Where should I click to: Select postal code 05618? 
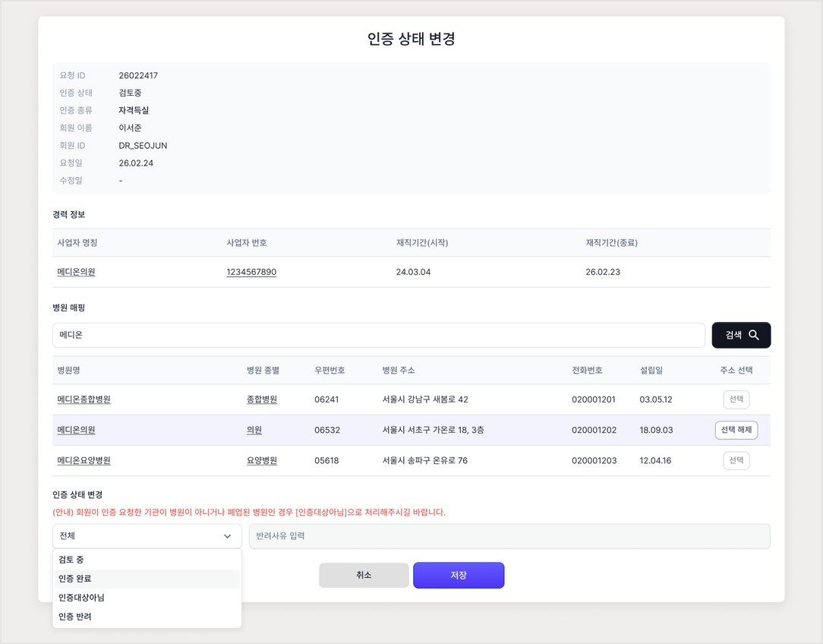(x=326, y=460)
